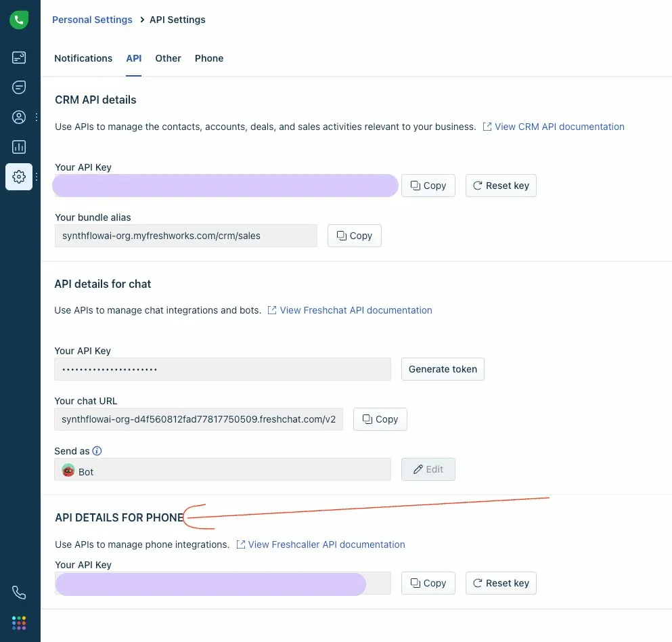Generate a chat API token
Screen dimensions: 672x642
443,369
